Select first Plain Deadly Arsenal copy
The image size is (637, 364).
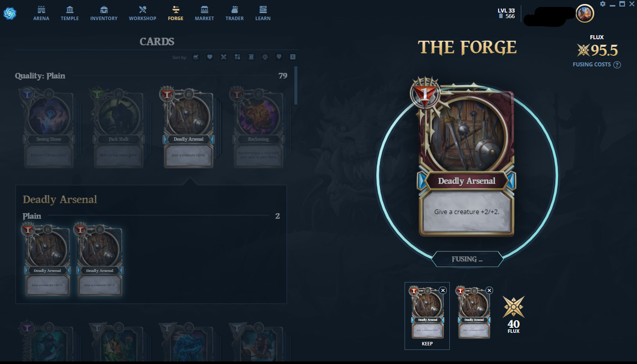[x=47, y=260]
